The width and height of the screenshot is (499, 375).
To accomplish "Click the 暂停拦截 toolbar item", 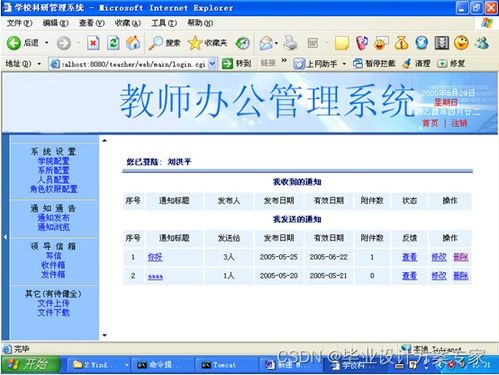I will tap(374, 63).
